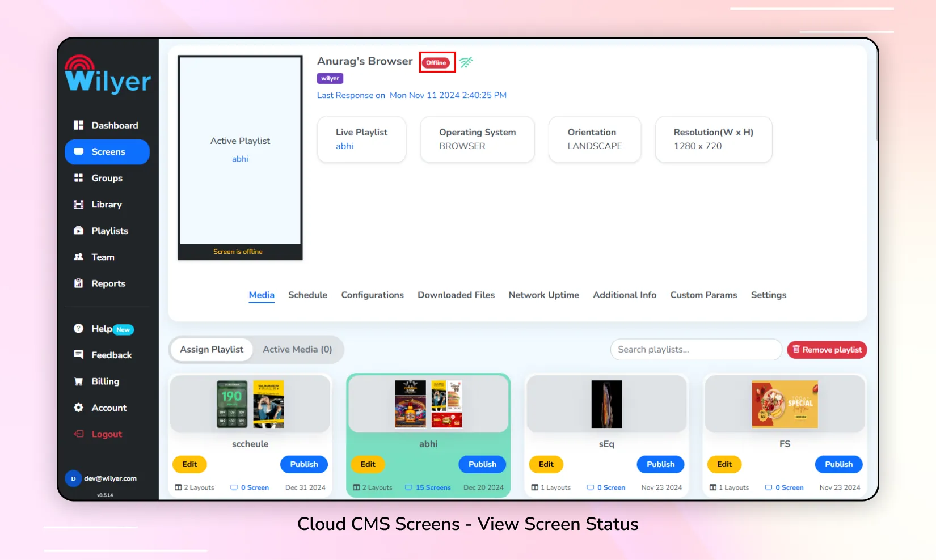Screen dimensions: 936x560
Task: Go to Groups in sidebar
Action: pyautogui.click(x=107, y=178)
